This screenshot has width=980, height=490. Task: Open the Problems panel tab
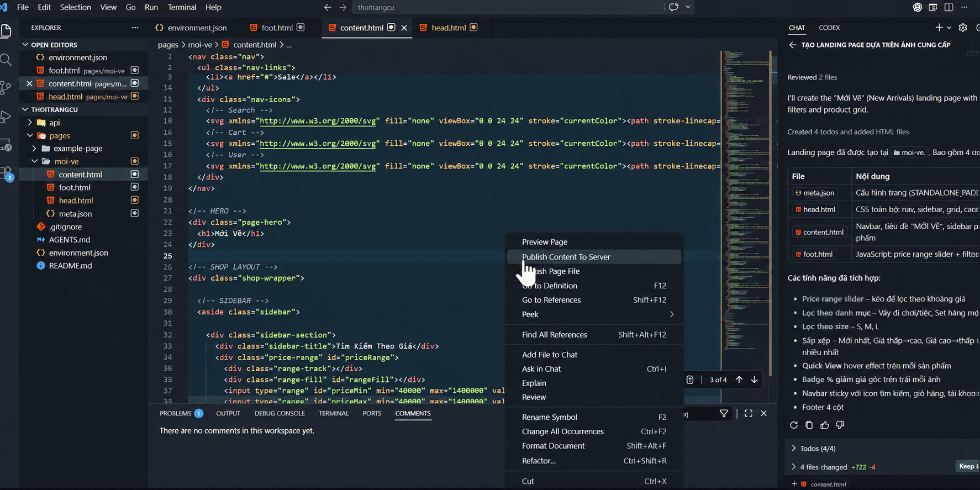pos(181,413)
